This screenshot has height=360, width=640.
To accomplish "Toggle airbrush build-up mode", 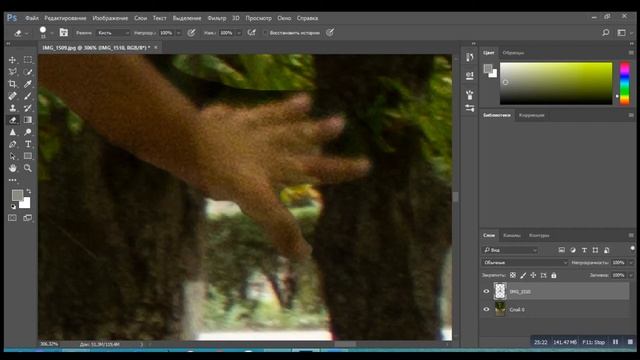I will (252, 33).
